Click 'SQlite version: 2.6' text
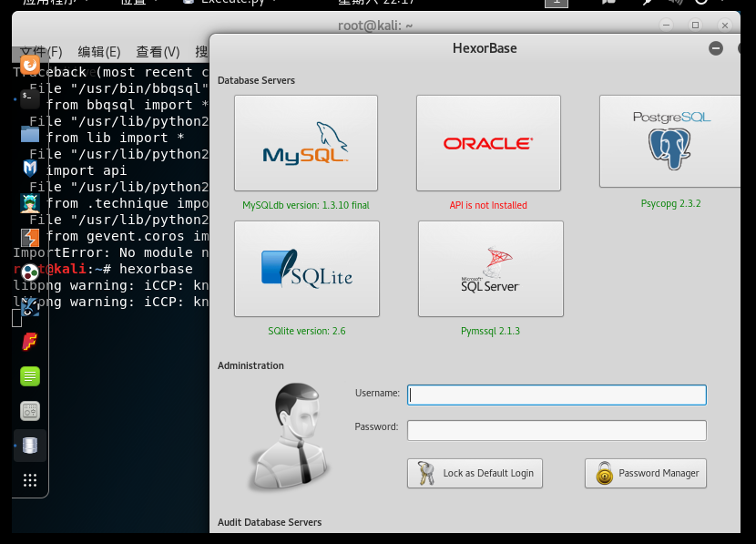The width and height of the screenshot is (756, 544). click(x=307, y=331)
